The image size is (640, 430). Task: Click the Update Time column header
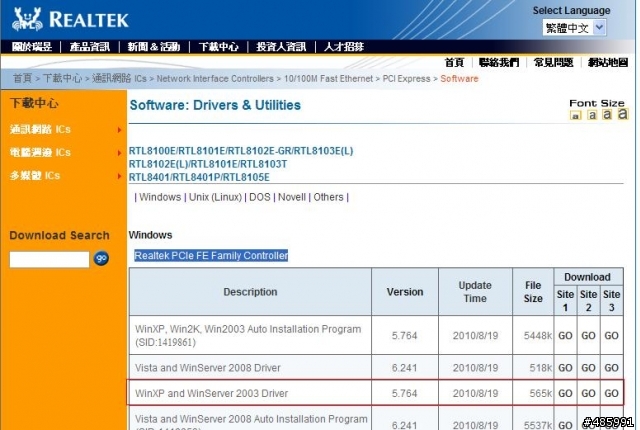point(475,292)
